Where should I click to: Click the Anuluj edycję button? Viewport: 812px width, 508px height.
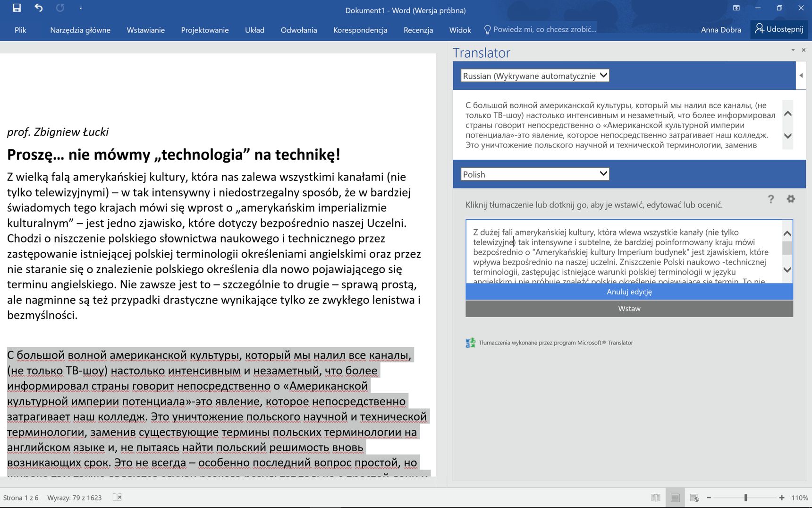pos(629,292)
